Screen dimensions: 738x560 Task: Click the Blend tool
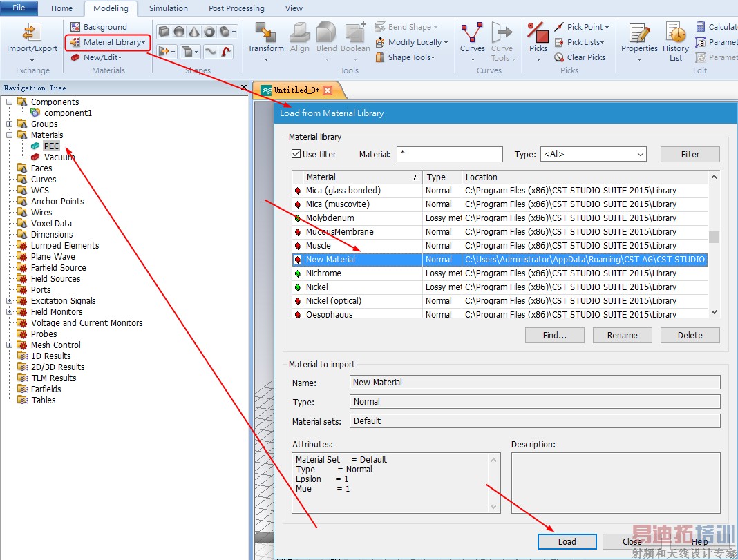[326, 37]
